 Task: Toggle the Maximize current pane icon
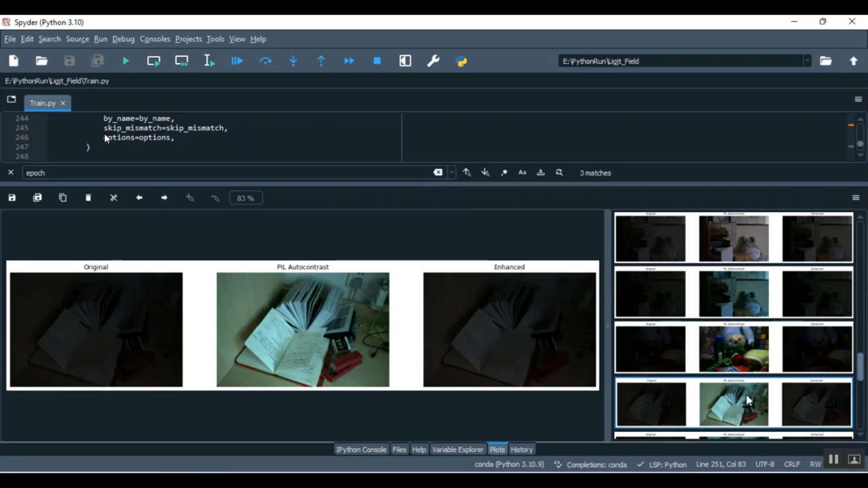[x=405, y=61]
